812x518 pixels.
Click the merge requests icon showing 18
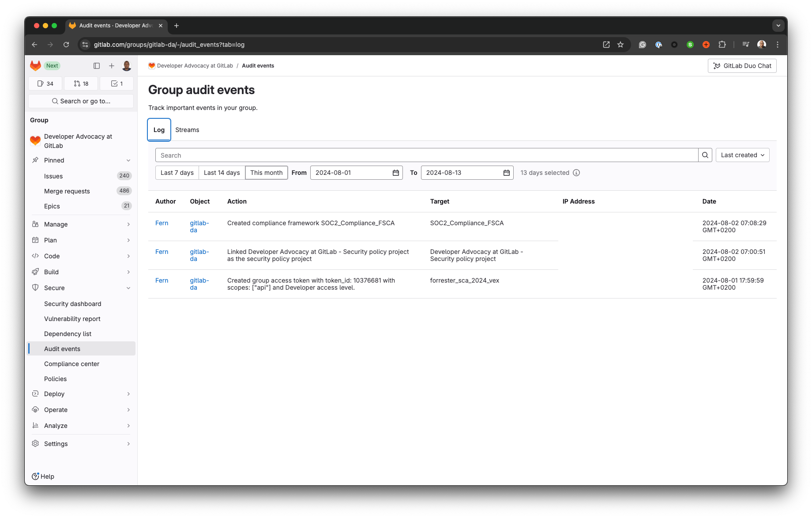81,83
